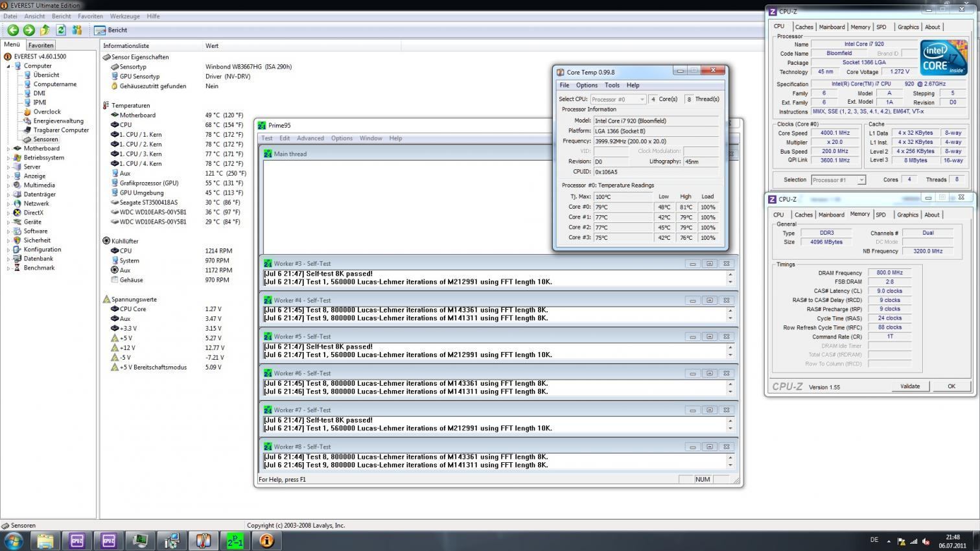Click the Action Center flag tray icon
The height and width of the screenshot is (551, 980).
tap(902, 541)
